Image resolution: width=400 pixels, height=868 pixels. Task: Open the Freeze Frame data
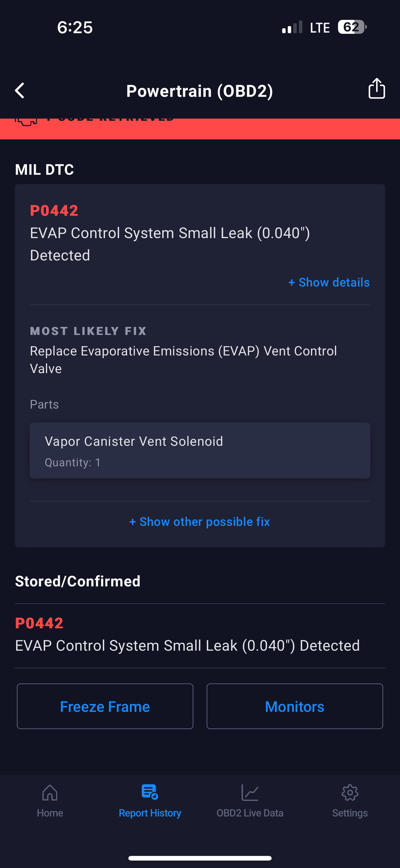tap(105, 706)
